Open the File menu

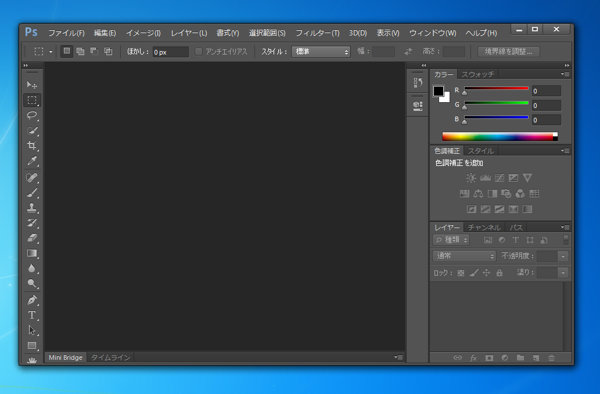click(66, 33)
